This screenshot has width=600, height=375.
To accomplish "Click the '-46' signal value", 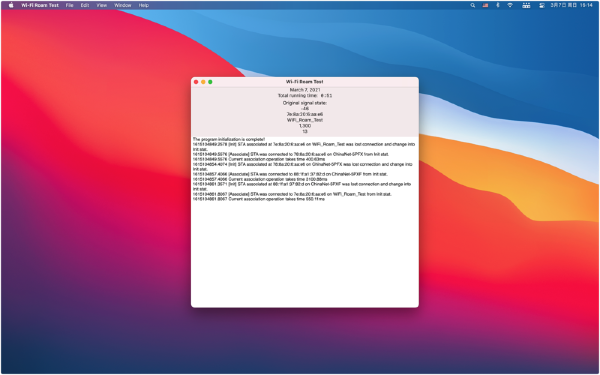I will [305, 109].
